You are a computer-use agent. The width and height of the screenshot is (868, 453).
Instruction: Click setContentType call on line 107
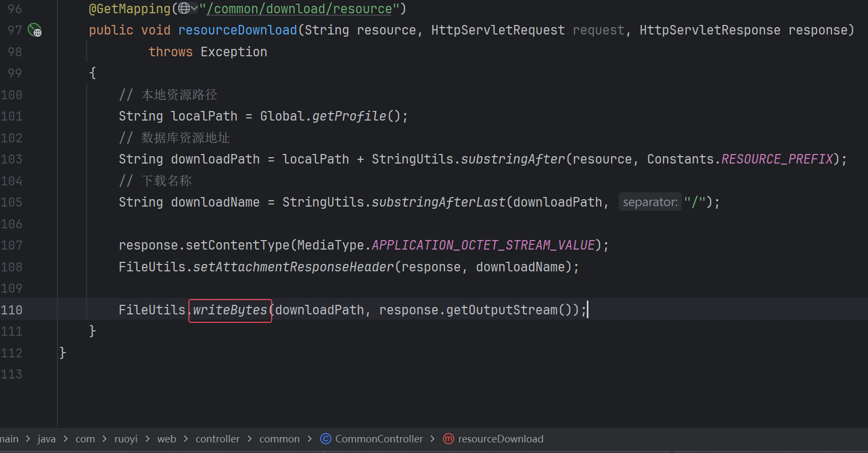pyautogui.click(x=238, y=245)
